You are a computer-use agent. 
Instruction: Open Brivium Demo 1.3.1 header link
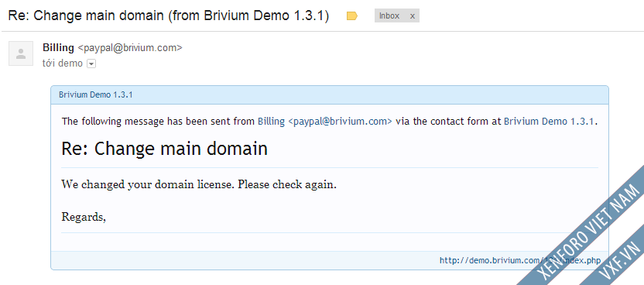tap(96, 94)
